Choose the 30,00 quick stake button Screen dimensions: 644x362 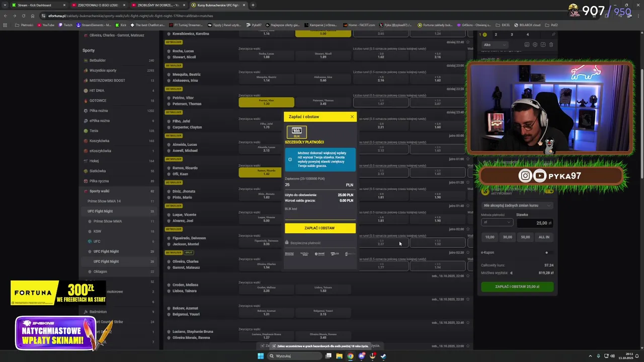(508, 237)
